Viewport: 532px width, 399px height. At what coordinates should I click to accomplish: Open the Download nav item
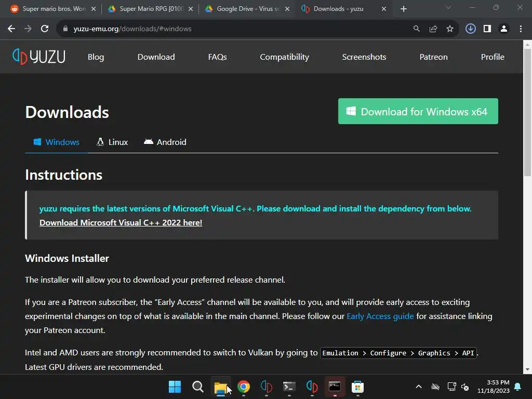156,57
